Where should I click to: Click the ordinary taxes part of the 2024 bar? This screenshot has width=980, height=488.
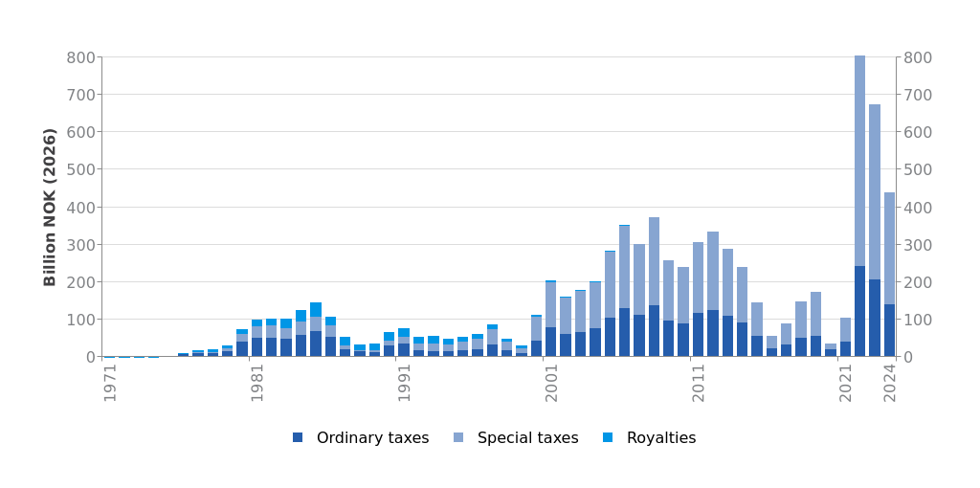click(x=889, y=331)
